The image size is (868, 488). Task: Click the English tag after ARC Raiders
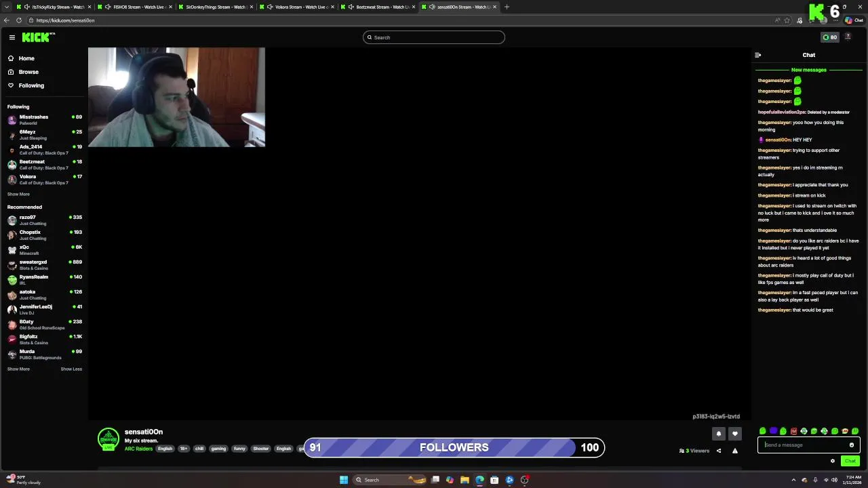165,449
